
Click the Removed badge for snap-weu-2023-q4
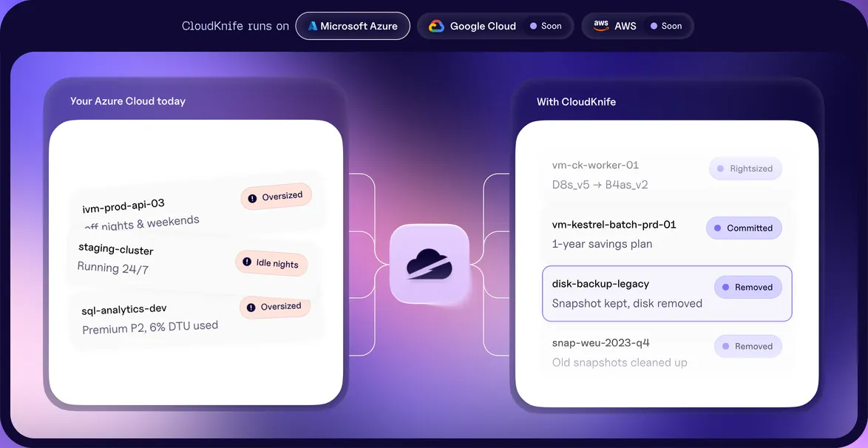pos(748,346)
